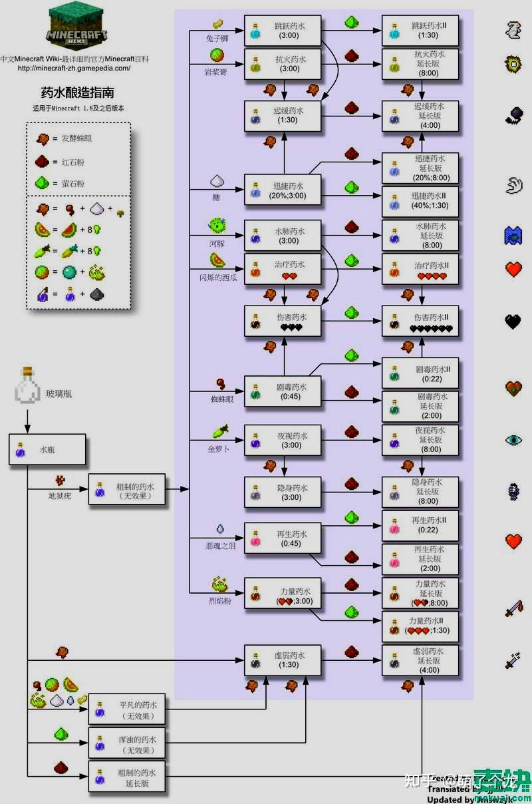This screenshot has width=532, height=804.
Task: Select the 力量药水II box
Action: click(420, 626)
